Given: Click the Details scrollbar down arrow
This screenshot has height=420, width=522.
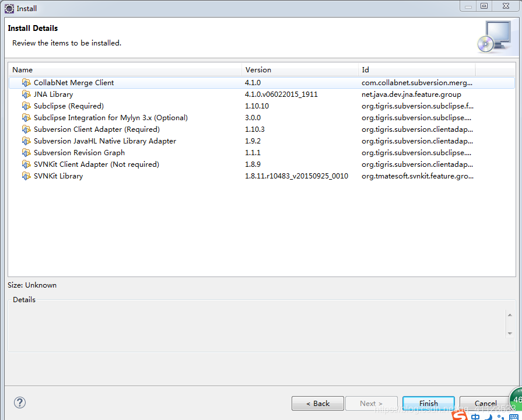Looking at the screenshot, I should (510, 334).
